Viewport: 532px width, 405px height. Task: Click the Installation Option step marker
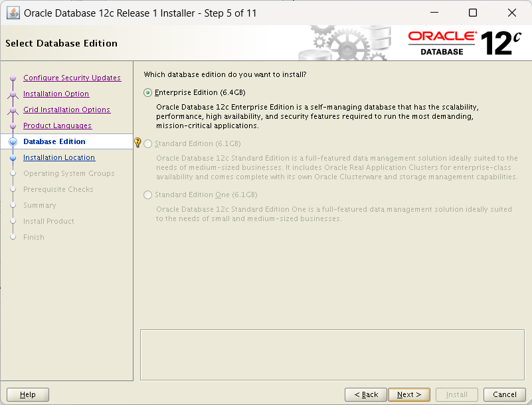[13, 94]
